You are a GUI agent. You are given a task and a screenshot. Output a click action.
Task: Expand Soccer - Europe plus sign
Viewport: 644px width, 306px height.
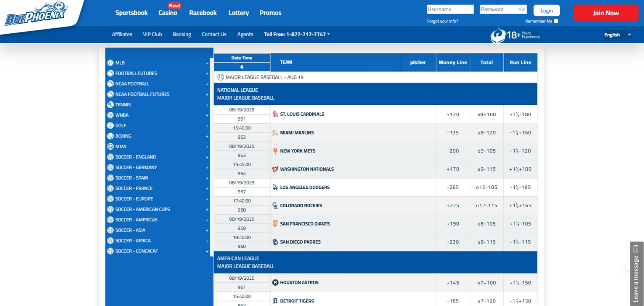(x=207, y=199)
